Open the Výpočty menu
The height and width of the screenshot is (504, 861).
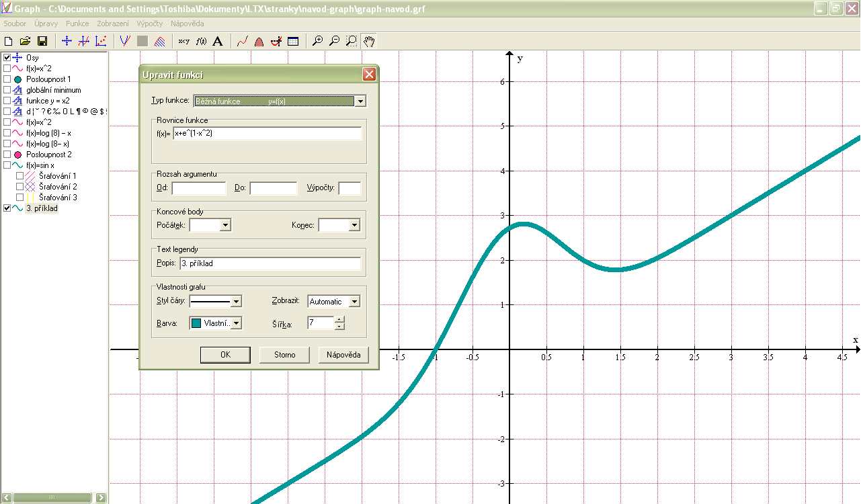(149, 24)
